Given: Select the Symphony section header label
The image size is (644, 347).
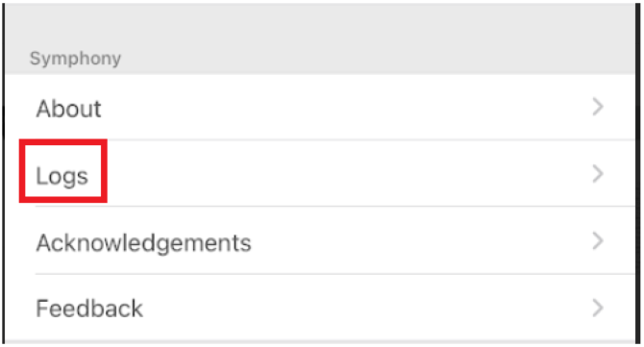Looking at the screenshot, I should coord(75,59).
